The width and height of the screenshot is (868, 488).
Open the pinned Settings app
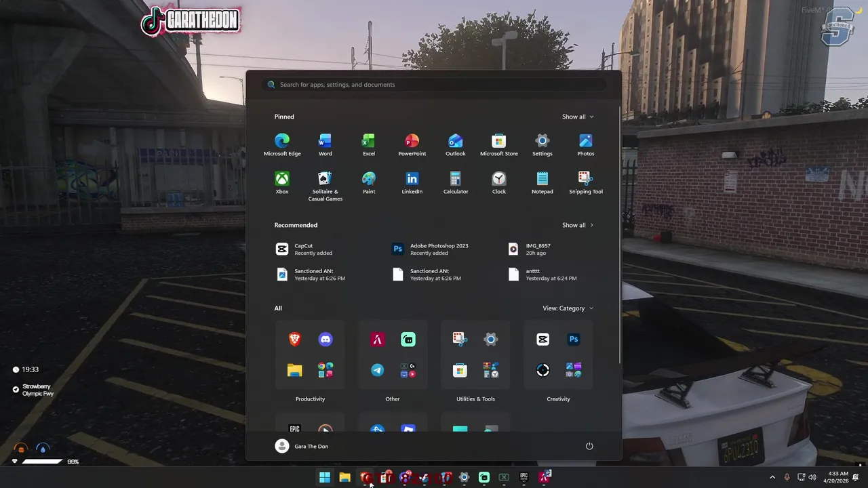point(542,145)
